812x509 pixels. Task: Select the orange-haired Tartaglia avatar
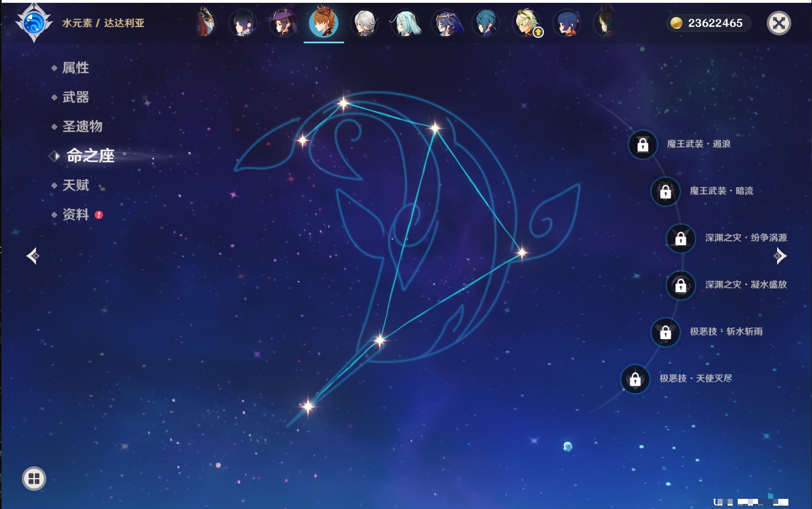tap(323, 22)
